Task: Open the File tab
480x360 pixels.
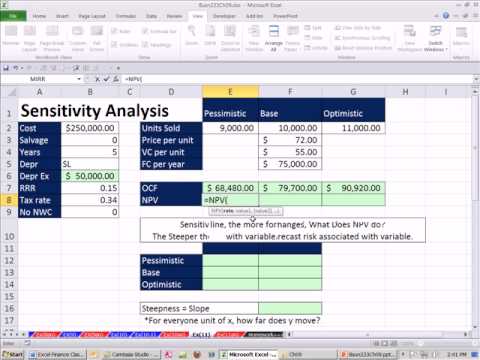Action: pyautogui.click(x=13, y=16)
